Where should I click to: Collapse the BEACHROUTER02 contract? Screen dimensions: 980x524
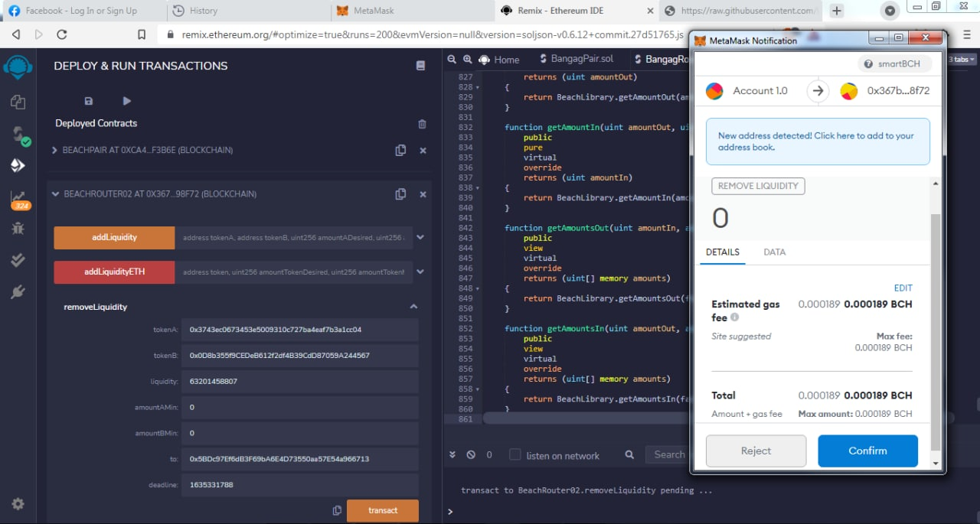55,194
